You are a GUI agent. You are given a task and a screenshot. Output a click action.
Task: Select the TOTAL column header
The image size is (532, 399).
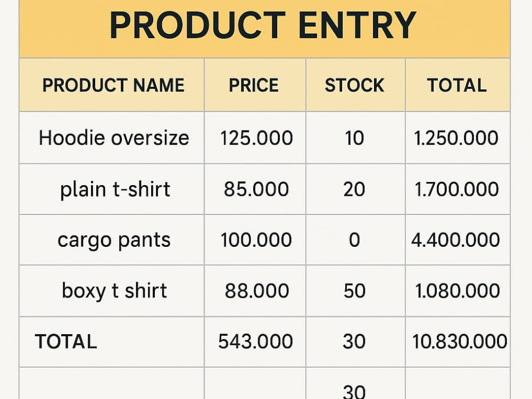tap(458, 85)
